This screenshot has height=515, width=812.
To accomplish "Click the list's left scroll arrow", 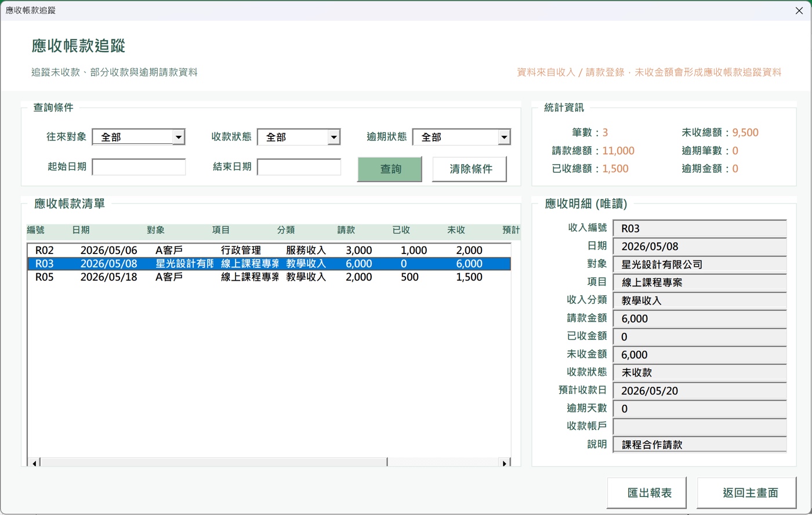I will [x=34, y=462].
